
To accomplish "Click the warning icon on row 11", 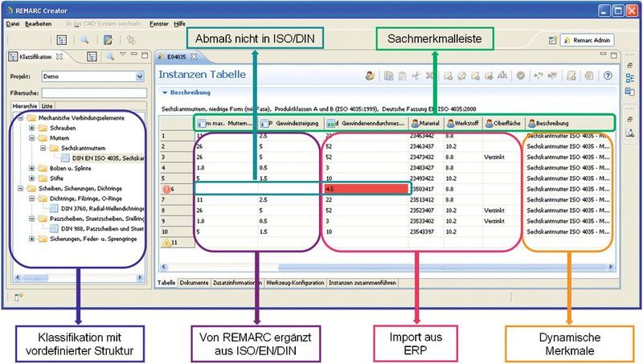I will click(166, 242).
